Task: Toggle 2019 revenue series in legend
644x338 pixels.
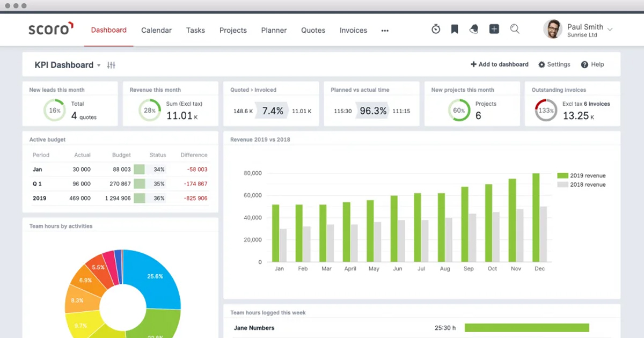Action: click(x=581, y=175)
